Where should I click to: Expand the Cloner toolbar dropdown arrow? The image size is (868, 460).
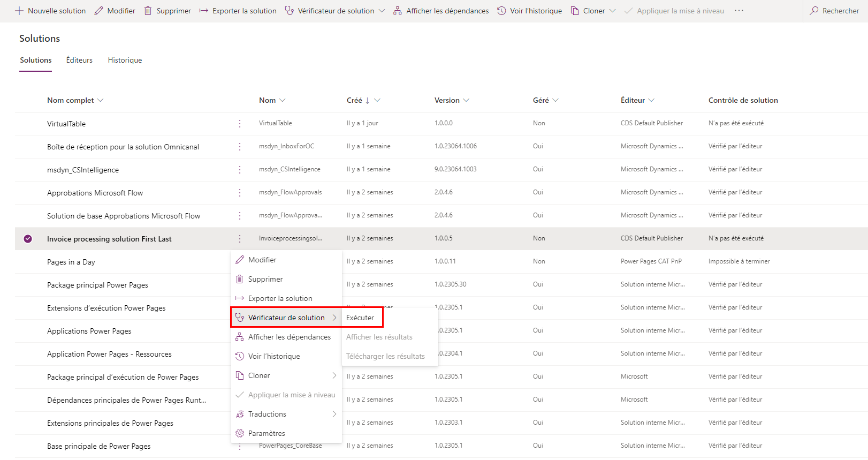[x=613, y=11]
